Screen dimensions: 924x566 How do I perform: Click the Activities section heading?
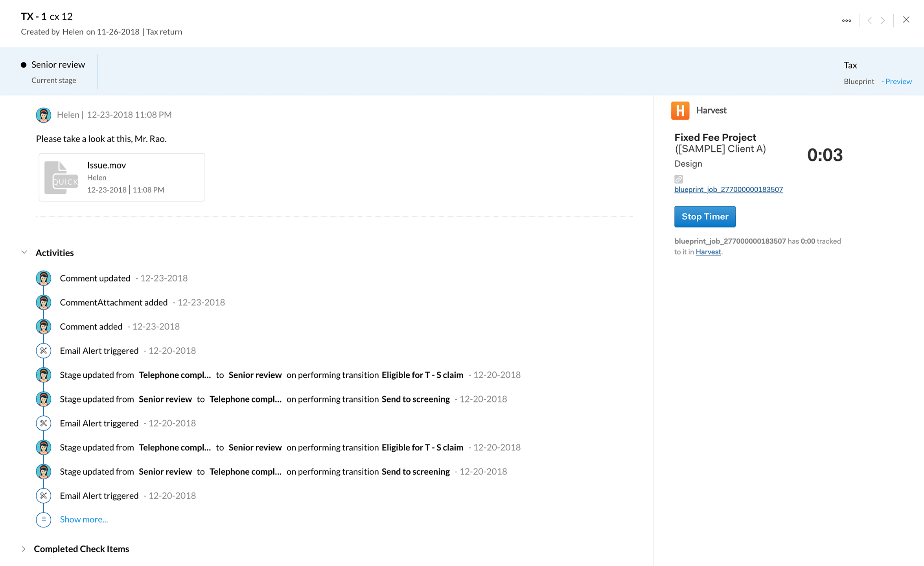point(54,253)
